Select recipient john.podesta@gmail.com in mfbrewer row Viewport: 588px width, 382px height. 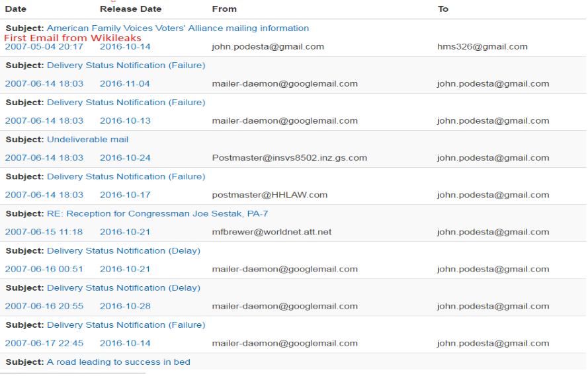493,232
